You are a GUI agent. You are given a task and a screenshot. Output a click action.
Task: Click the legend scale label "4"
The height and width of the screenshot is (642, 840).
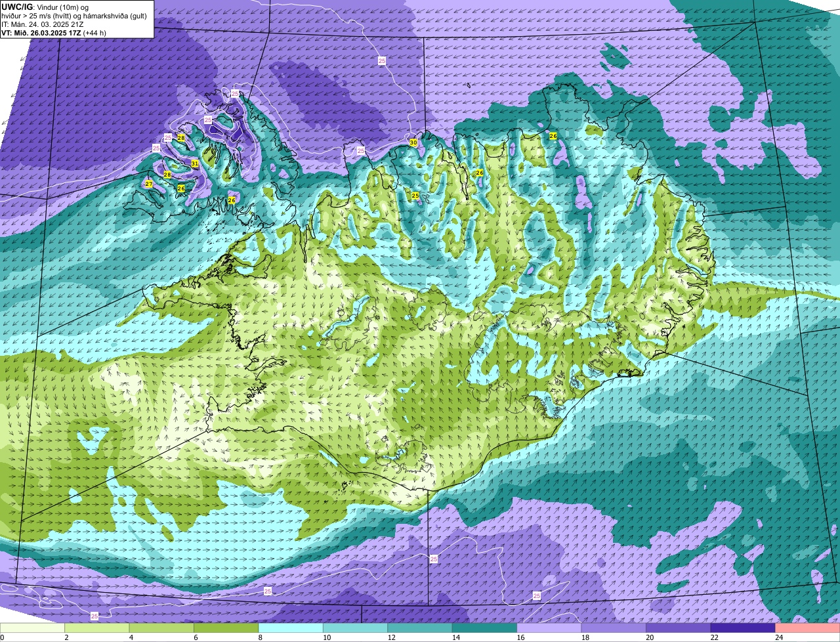click(x=131, y=637)
